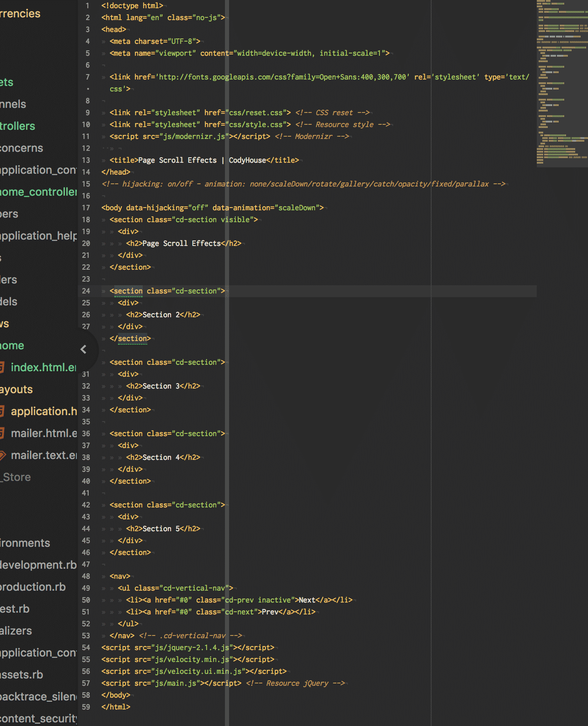
Task: Open mailer.html file in sidebar
Action: 44,433
